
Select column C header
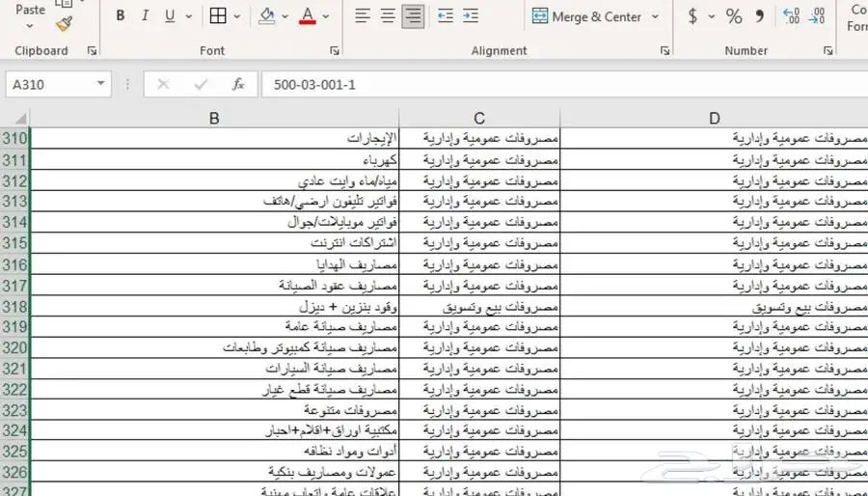click(479, 118)
